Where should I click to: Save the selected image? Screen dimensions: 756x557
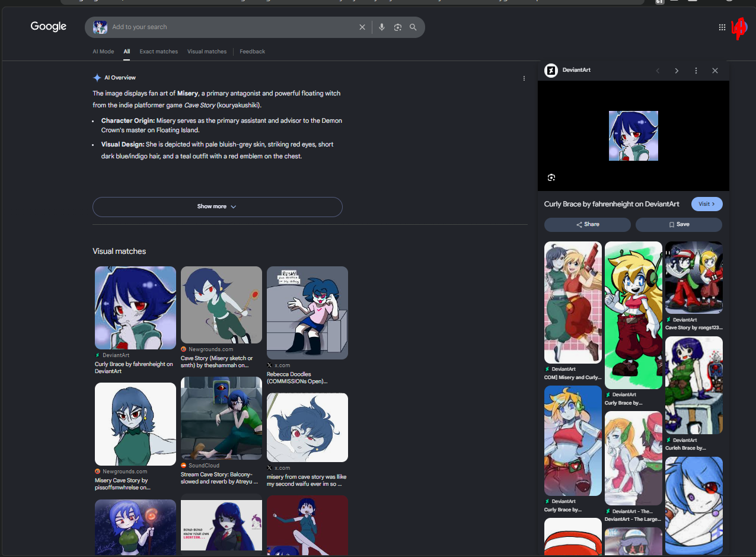click(x=679, y=225)
